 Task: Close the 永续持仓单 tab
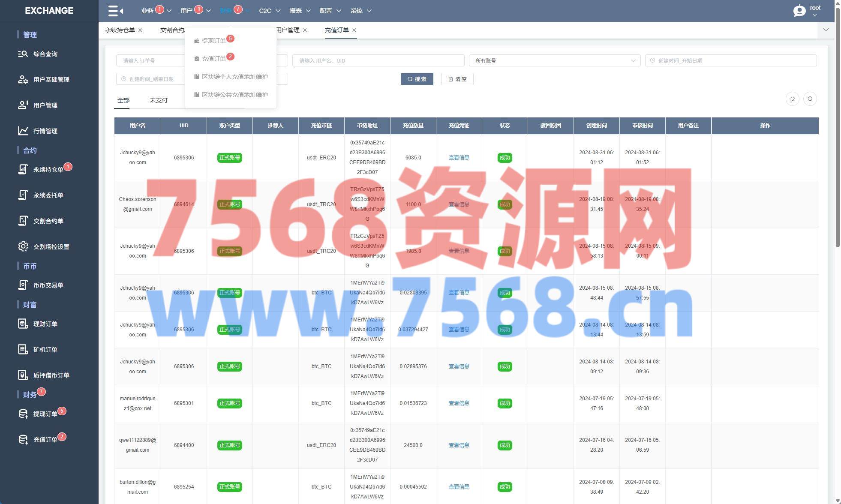tap(140, 30)
